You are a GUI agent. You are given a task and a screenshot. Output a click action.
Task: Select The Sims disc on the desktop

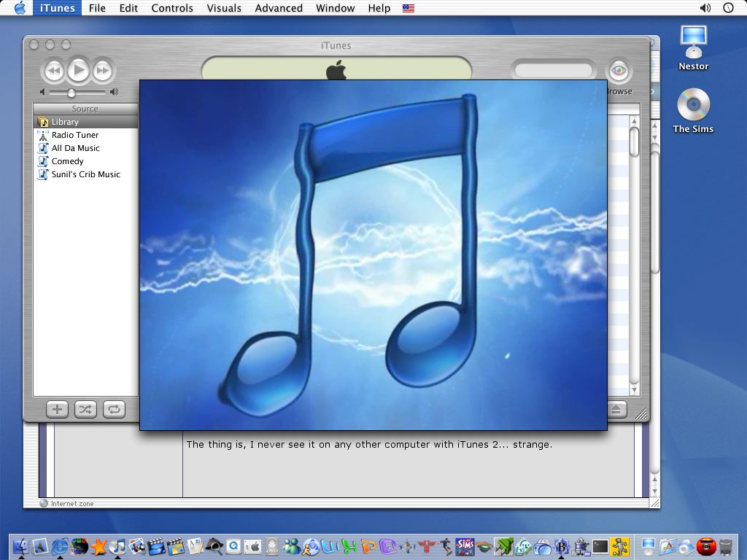click(x=693, y=111)
